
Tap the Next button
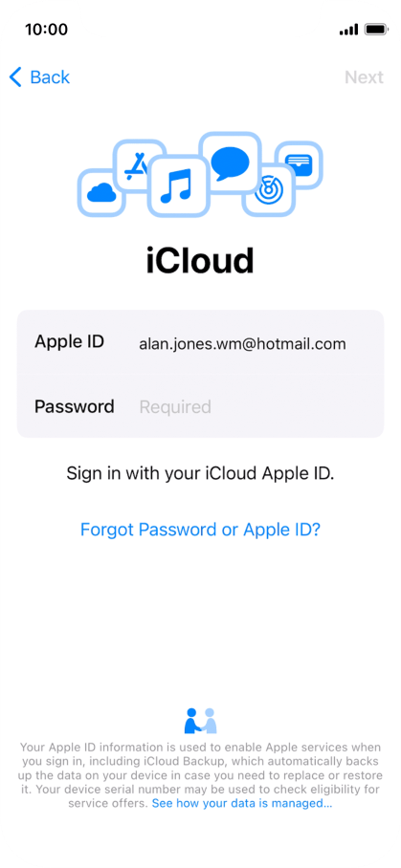coord(364,76)
